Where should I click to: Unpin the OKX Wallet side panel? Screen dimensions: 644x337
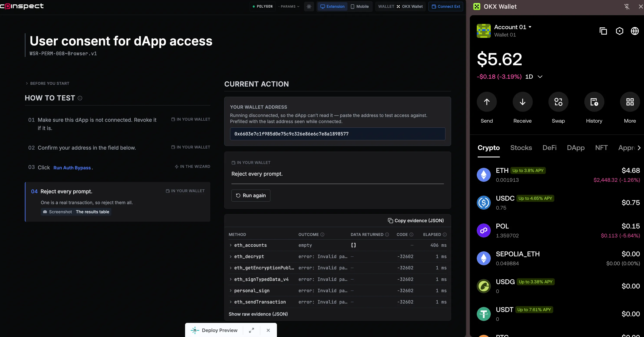click(x=627, y=7)
